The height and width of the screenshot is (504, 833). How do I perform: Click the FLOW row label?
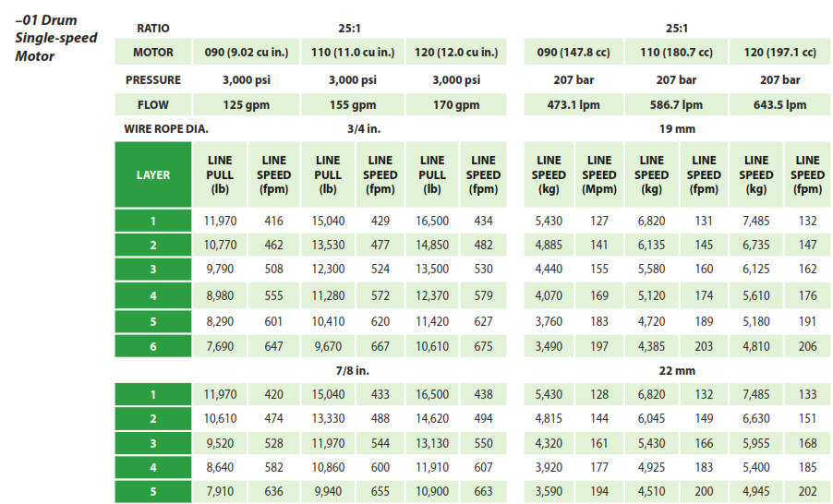tap(153, 105)
